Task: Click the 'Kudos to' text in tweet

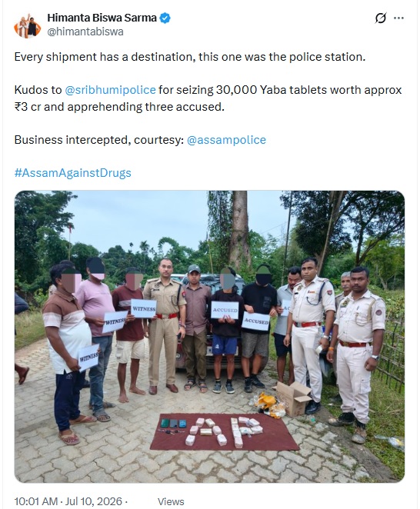Action: [38, 90]
